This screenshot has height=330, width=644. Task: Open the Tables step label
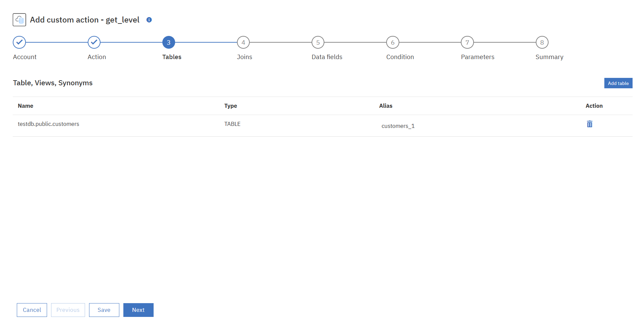[172, 57]
